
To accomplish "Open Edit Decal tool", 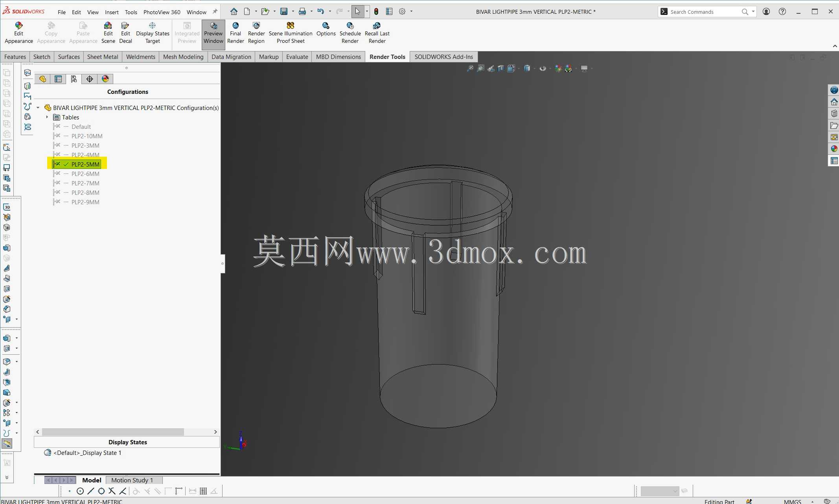I will point(125,33).
